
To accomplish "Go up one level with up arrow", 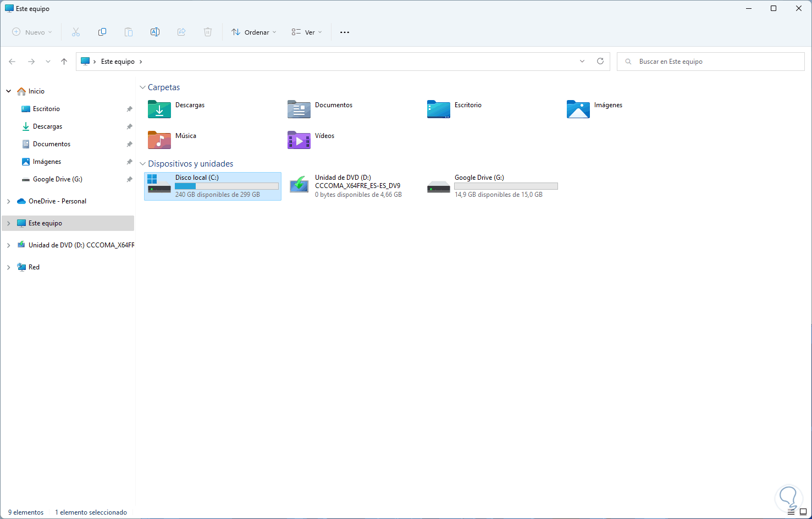I will [x=64, y=62].
